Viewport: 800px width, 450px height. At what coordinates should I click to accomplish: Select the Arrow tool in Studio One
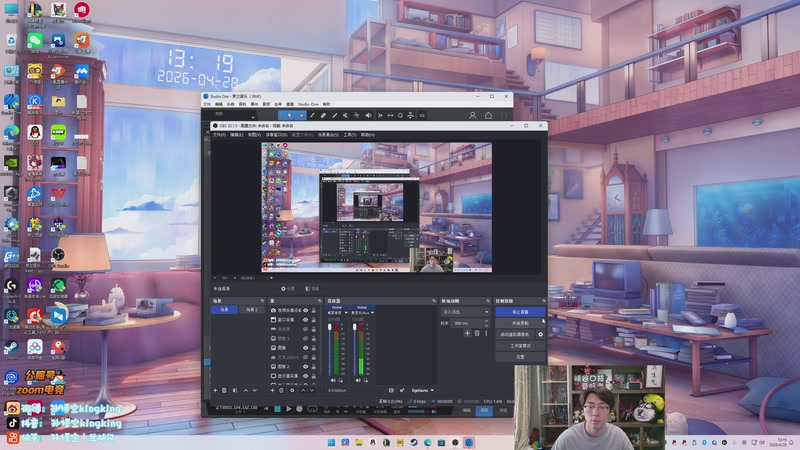(x=289, y=115)
